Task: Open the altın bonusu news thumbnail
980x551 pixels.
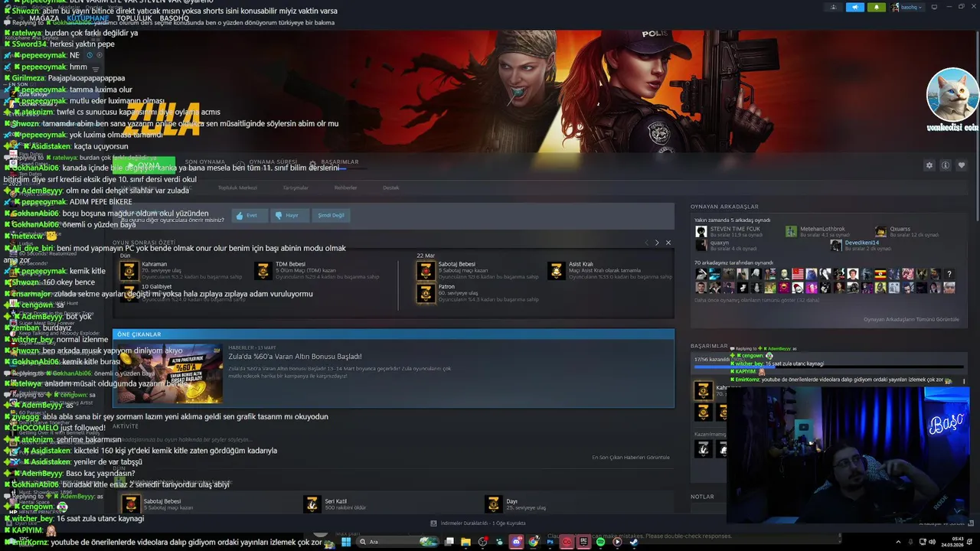Action: click(x=171, y=373)
